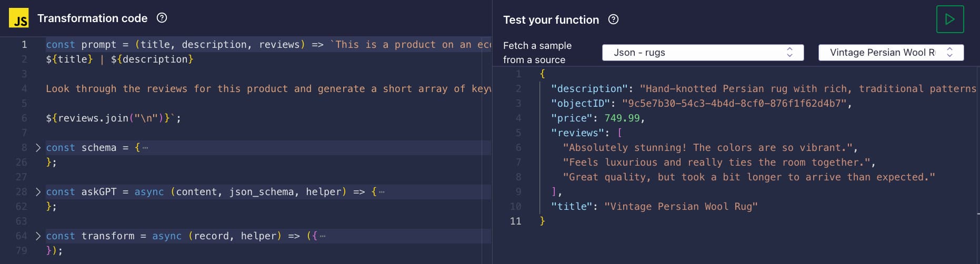Click the 'Test your function' heading

point(551,20)
